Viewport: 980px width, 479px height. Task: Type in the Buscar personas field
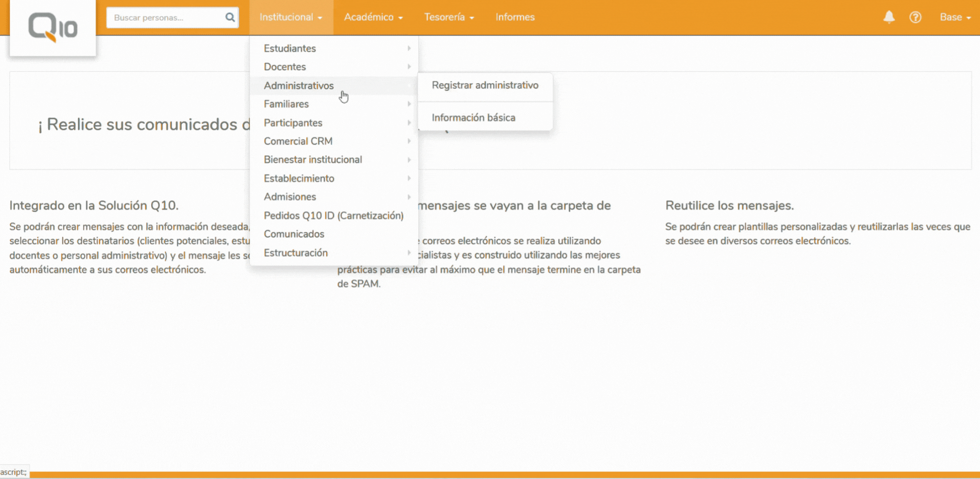[x=165, y=18]
